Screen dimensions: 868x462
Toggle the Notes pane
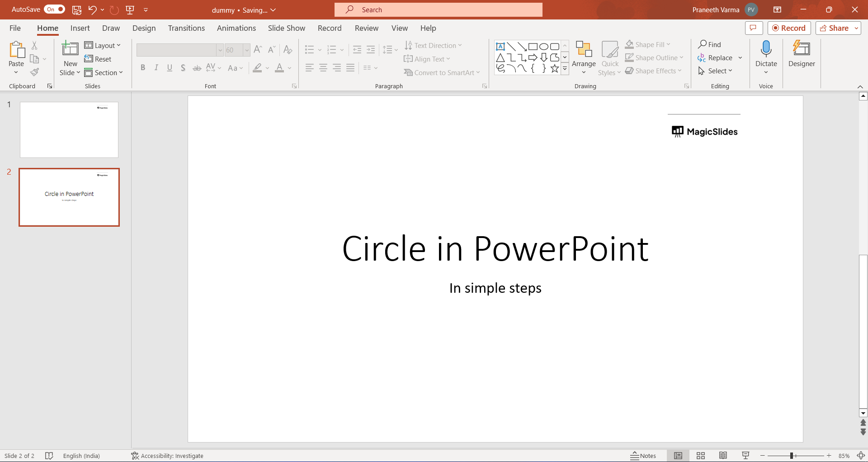[643, 456]
